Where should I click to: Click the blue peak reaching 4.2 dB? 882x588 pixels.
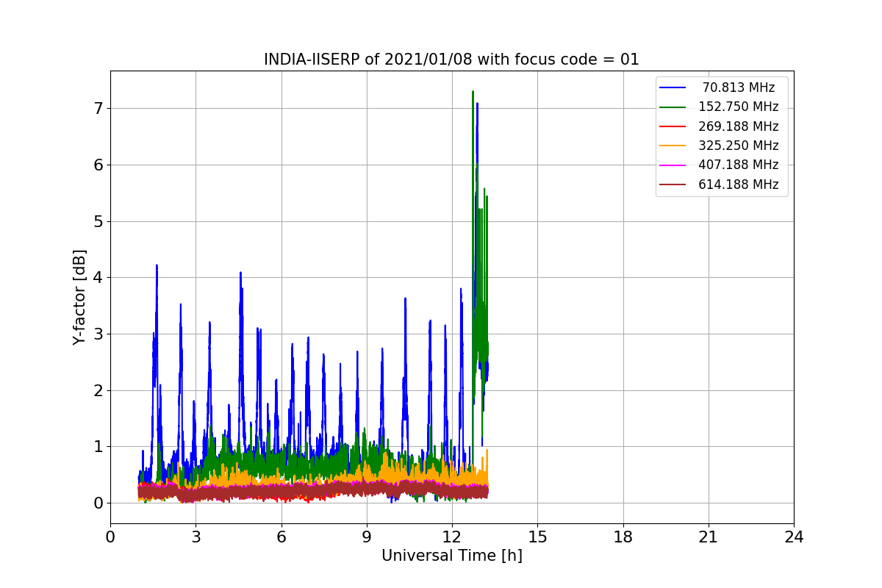pyautogui.click(x=157, y=268)
